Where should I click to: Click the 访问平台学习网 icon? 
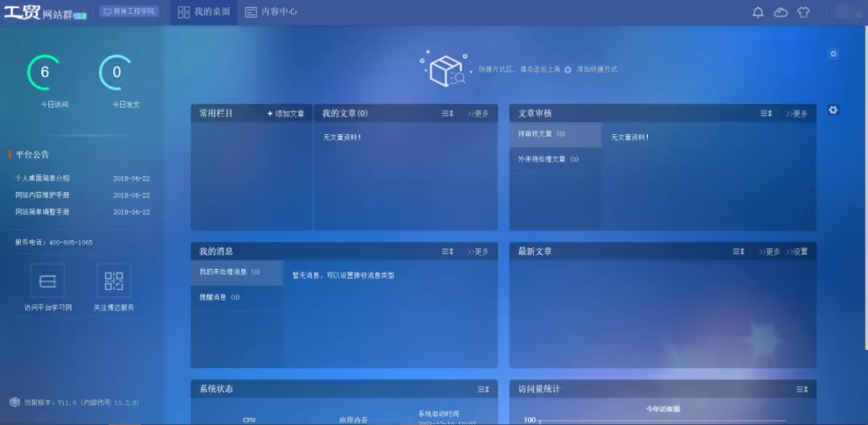(x=47, y=281)
